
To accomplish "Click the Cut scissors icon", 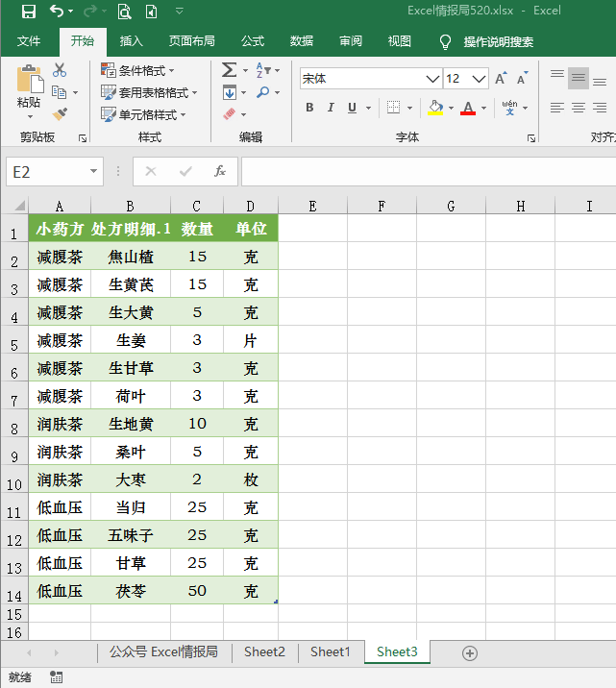I will (x=60, y=70).
